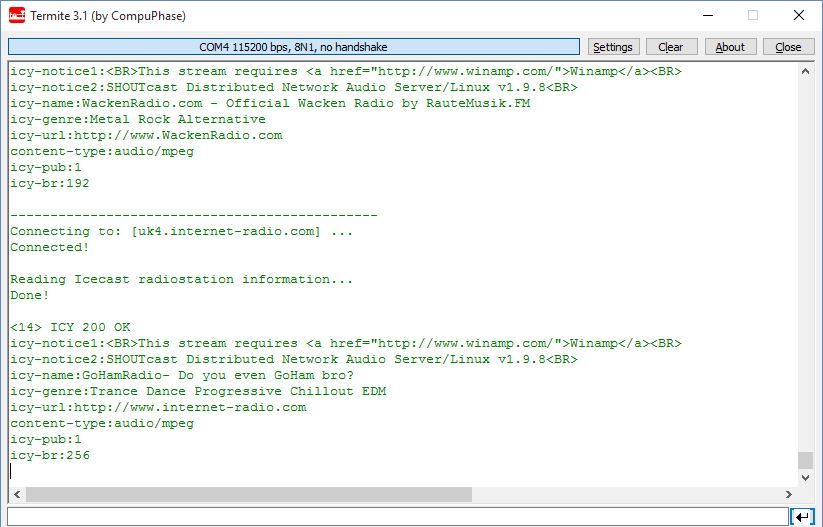Clear the terminal output
The width and height of the screenshot is (823, 527).
point(670,47)
